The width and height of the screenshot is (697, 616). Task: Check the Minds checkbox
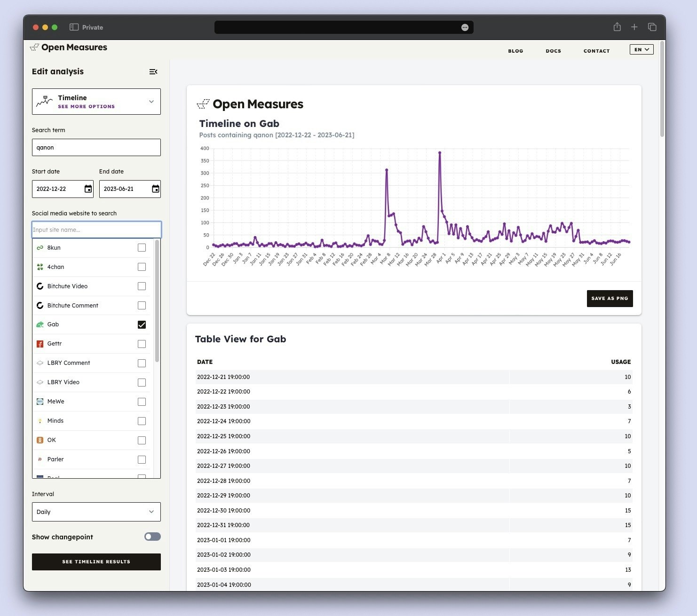click(x=142, y=421)
